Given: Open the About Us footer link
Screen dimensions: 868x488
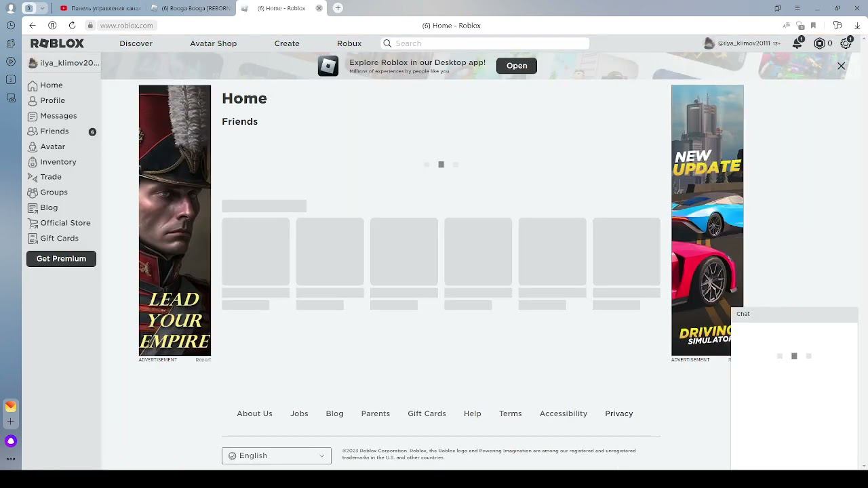Looking at the screenshot, I should (x=254, y=413).
